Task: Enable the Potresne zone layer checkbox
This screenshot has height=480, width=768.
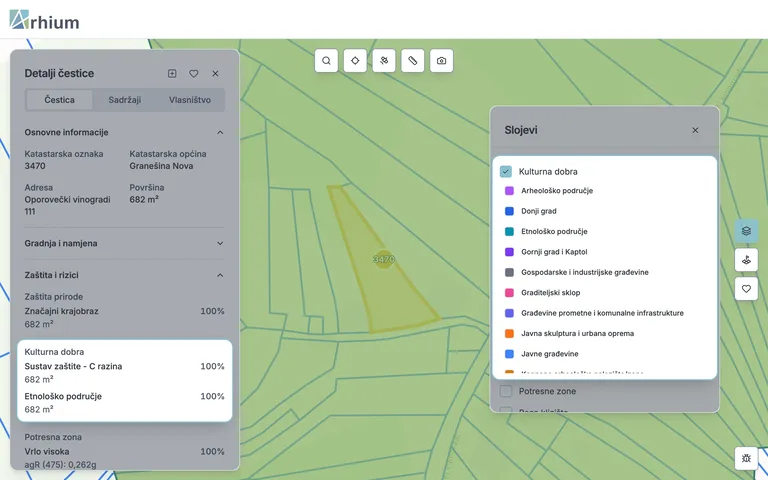Action: pos(506,391)
